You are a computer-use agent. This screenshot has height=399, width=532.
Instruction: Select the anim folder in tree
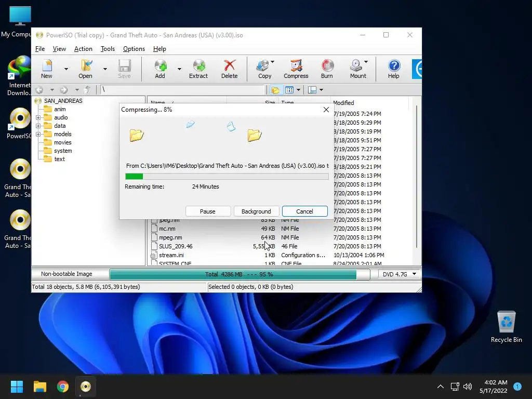[60, 109]
